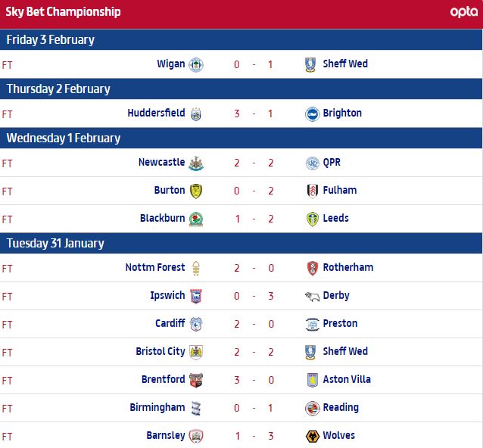Select the Tuesday 31 January date header
The image size is (483, 448).
tap(55, 243)
